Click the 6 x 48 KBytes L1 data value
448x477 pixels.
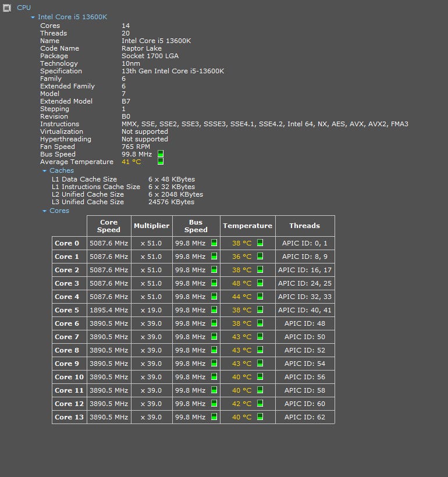coord(172,180)
